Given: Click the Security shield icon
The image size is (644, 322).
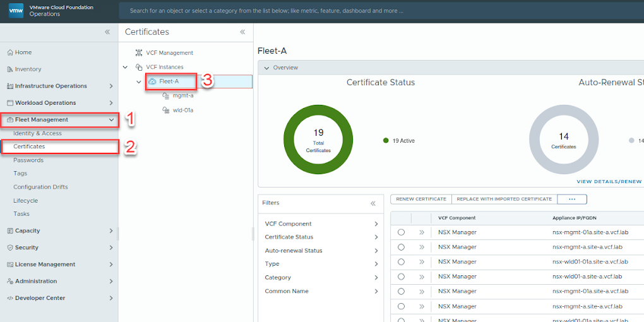Looking at the screenshot, I should coord(9,247).
